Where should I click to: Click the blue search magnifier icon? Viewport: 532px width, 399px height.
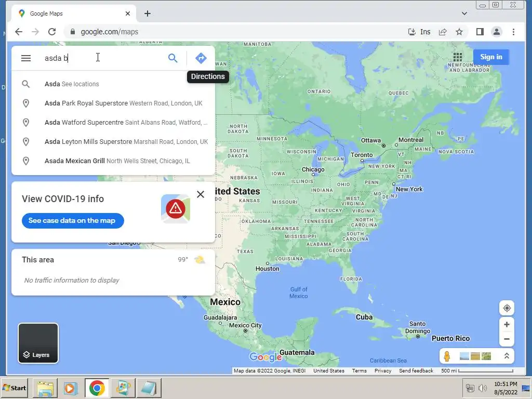click(172, 58)
